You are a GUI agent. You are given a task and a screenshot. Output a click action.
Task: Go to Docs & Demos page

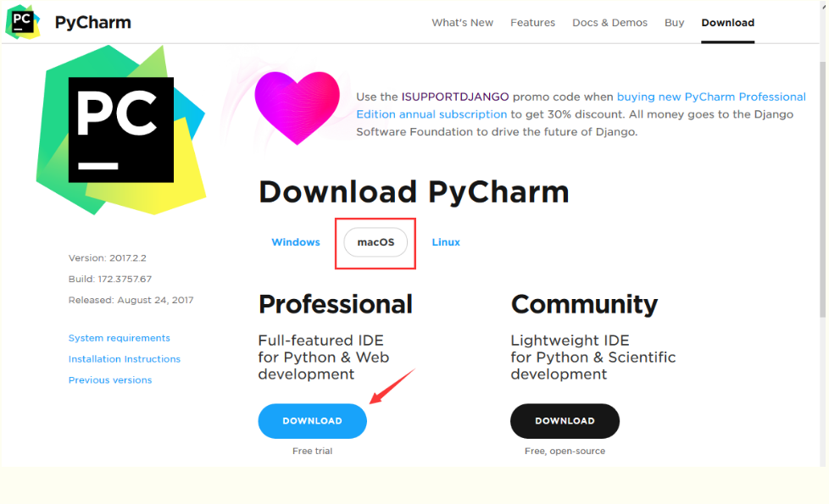click(x=609, y=23)
